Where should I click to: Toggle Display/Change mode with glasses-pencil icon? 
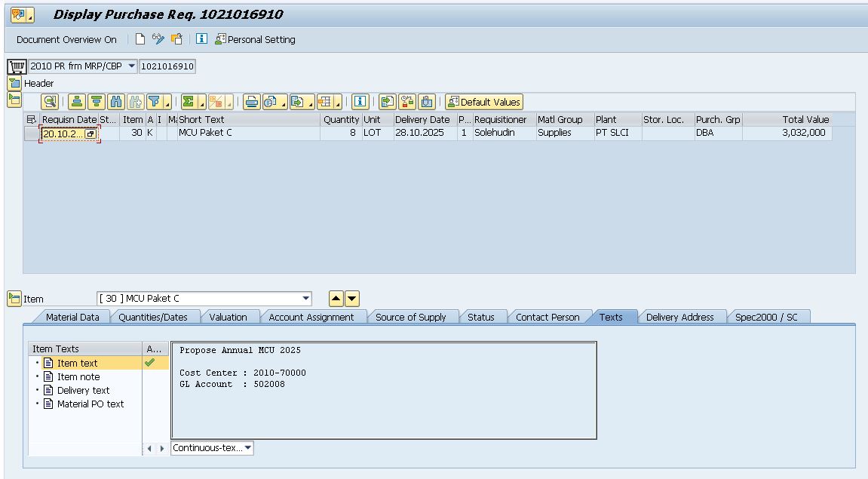(x=158, y=39)
